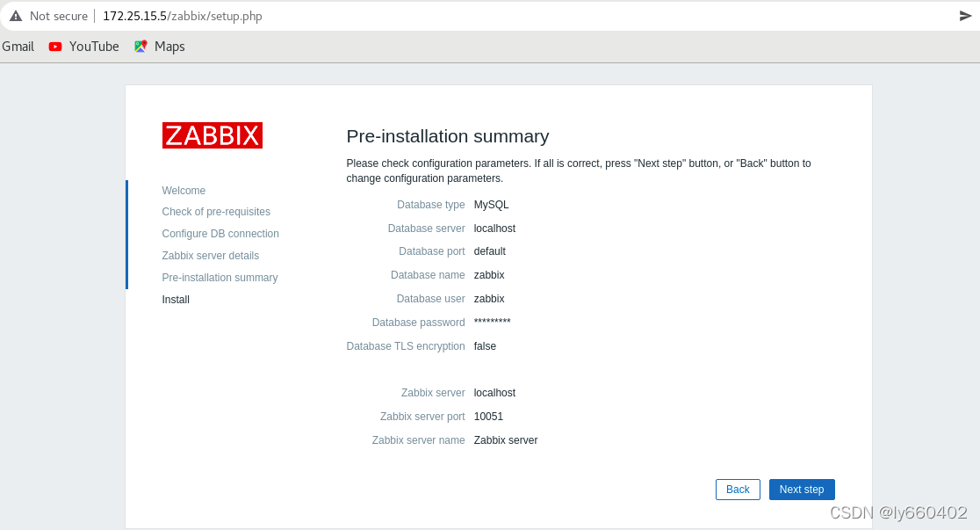Click the Database name label

coord(428,275)
